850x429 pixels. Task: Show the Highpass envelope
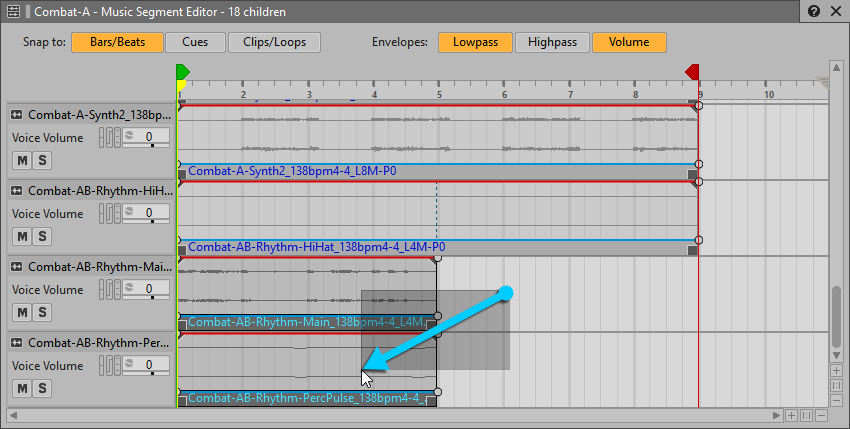tap(552, 42)
